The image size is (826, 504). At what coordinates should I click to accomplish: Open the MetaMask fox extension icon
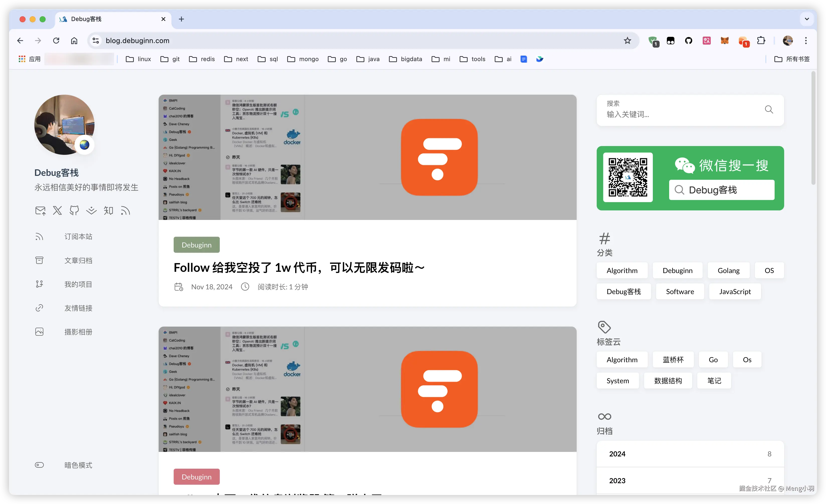click(725, 41)
